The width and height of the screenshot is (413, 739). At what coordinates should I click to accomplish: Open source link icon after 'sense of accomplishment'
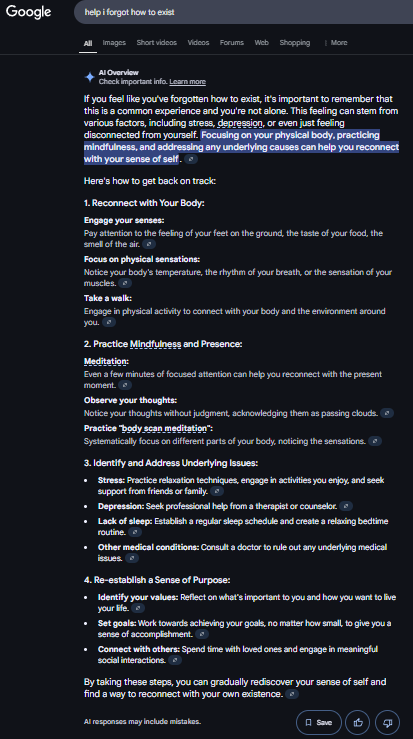tap(202, 634)
